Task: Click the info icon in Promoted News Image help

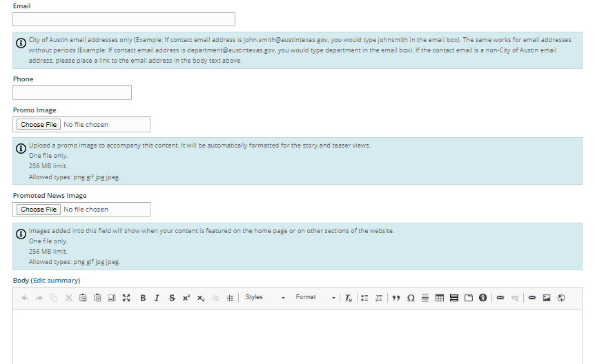Action: [x=21, y=234]
